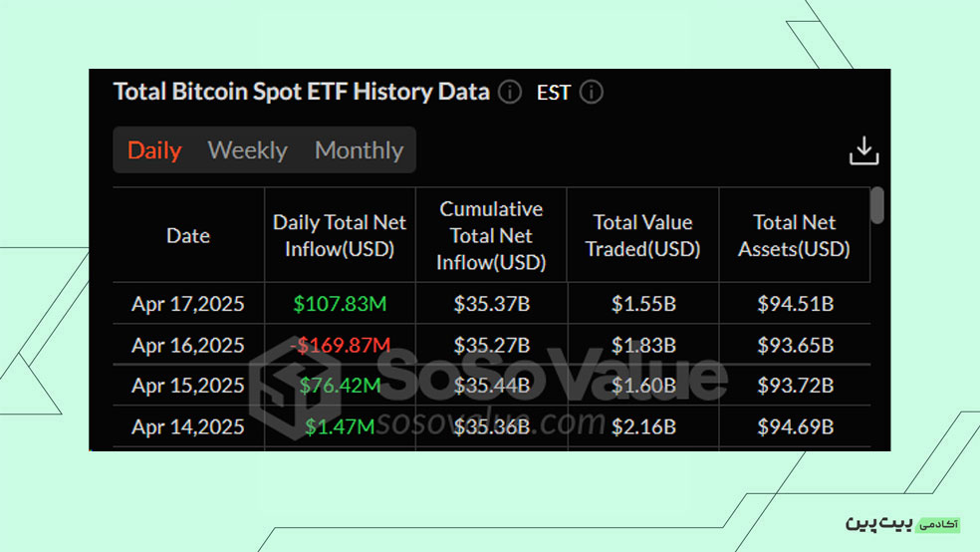Select the Apr 17,2025 date cell
The height and width of the screenshot is (552, 980).
(188, 304)
